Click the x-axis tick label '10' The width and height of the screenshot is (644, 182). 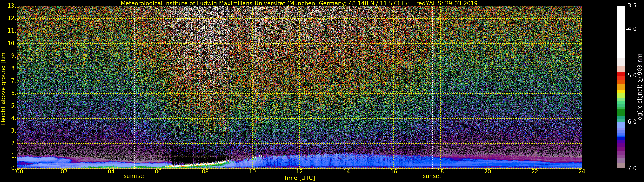[x=252, y=172]
